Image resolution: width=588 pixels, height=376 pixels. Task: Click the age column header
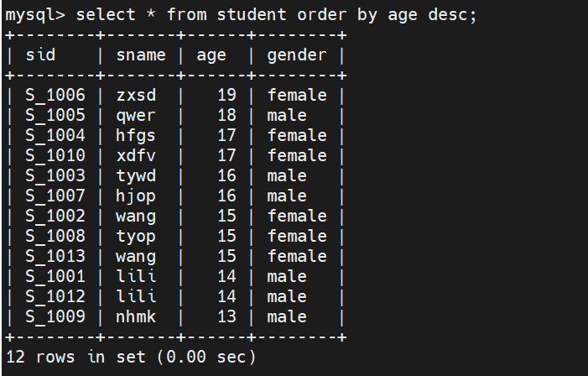click(x=211, y=55)
